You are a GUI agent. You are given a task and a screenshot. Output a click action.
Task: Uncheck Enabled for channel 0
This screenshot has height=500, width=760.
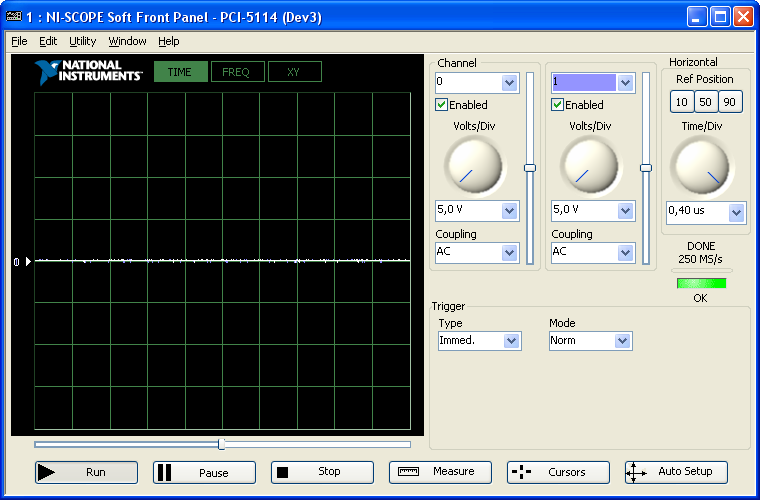pos(441,105)
